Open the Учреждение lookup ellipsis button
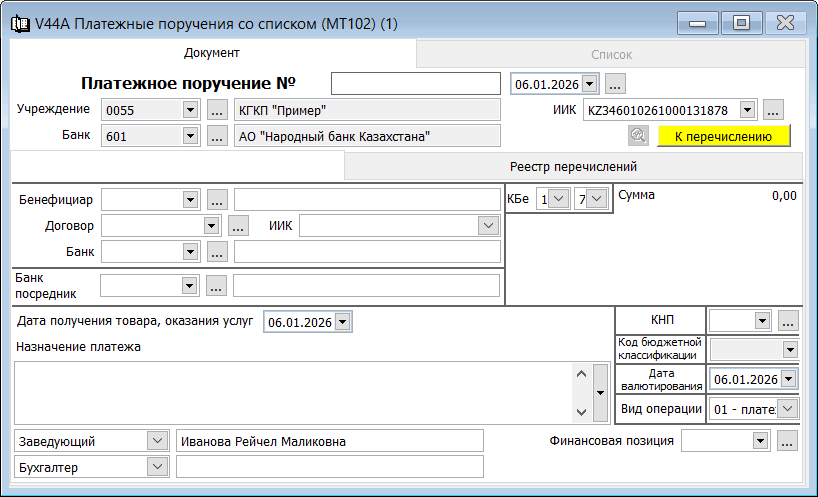The width and height of the screenshot is (818, 497). click(218, 110)
